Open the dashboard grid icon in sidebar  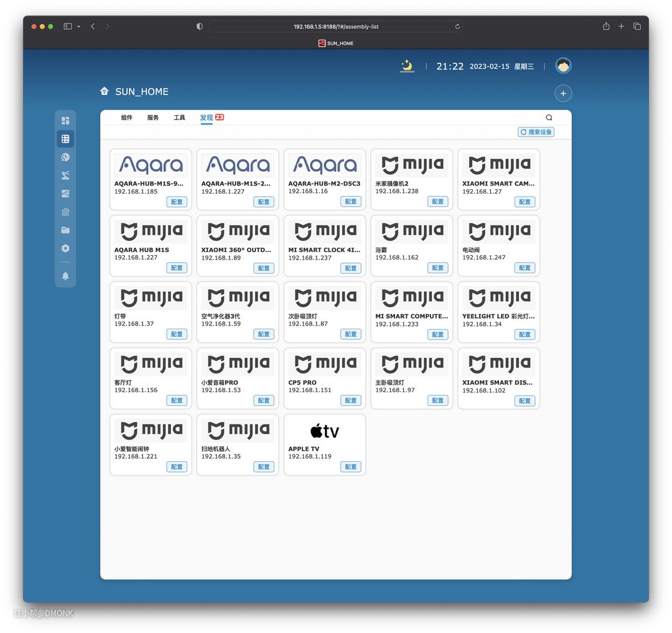[x=65, y=121]
